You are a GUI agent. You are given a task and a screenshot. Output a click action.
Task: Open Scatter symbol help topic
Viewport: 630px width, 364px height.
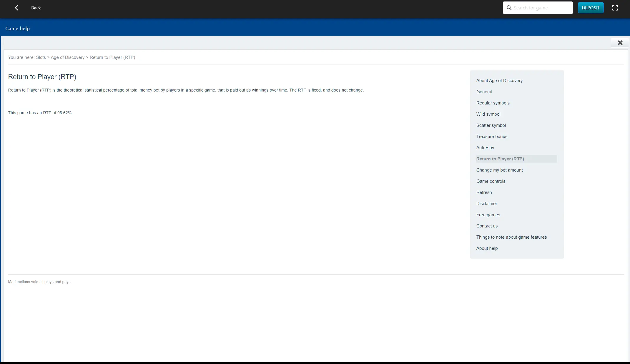pyautogui.click(x=491, y=125)
